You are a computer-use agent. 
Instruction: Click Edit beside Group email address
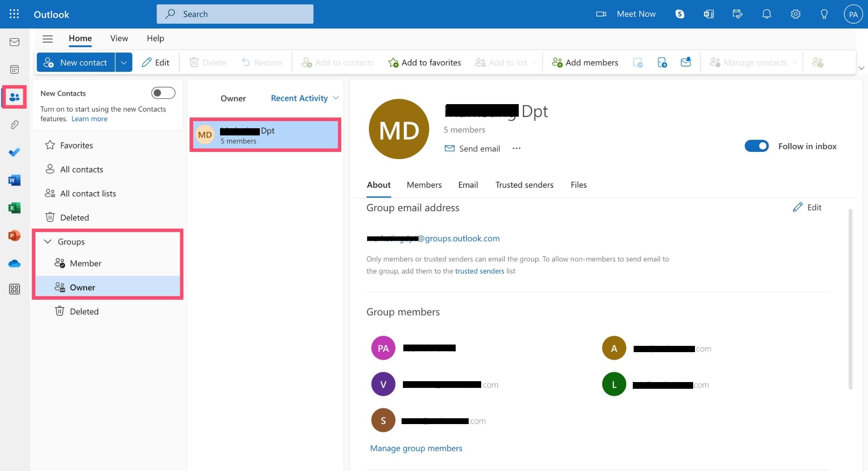click(x=807, y=207)
